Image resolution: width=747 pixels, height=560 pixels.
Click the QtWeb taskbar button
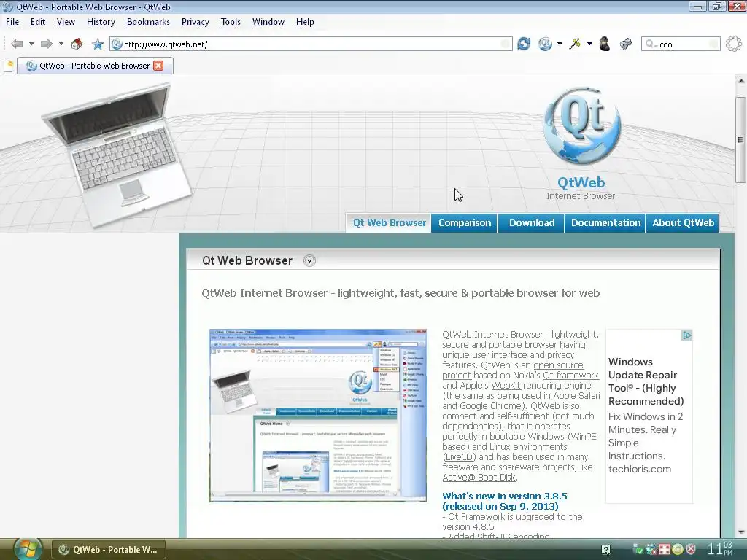tap(108, 550)
